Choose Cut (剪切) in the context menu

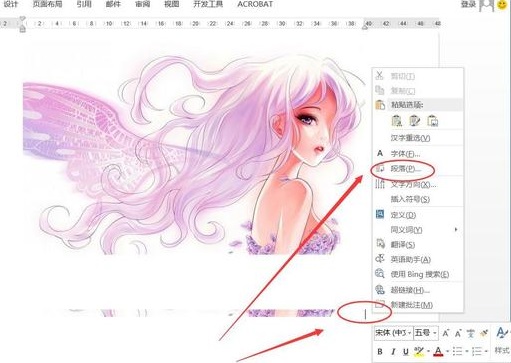[417, 76]
